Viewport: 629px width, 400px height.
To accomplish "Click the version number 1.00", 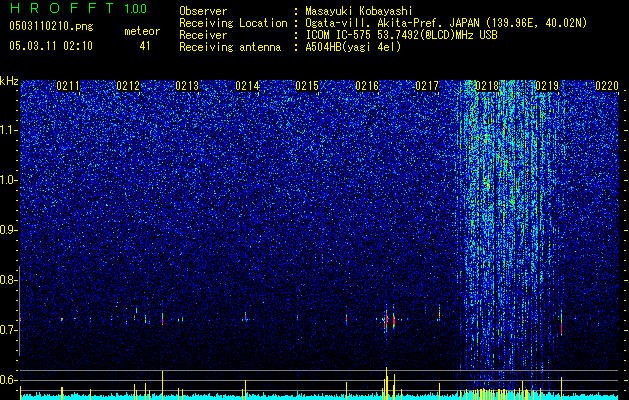I will tap(136, 9).
